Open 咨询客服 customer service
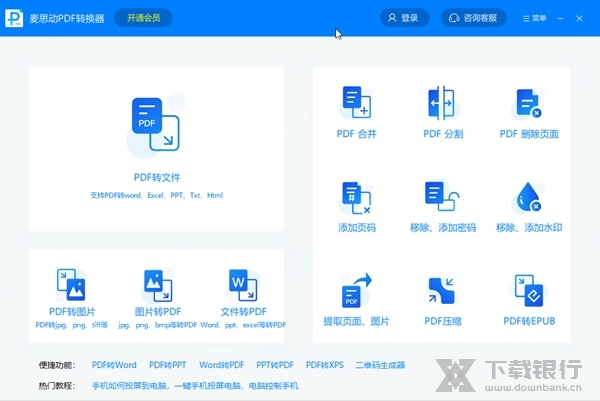 (474, 18)
